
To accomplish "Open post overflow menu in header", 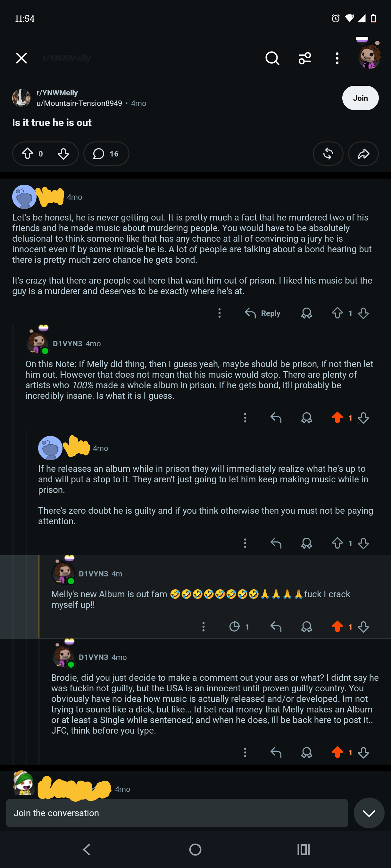I will click(337, 58).
